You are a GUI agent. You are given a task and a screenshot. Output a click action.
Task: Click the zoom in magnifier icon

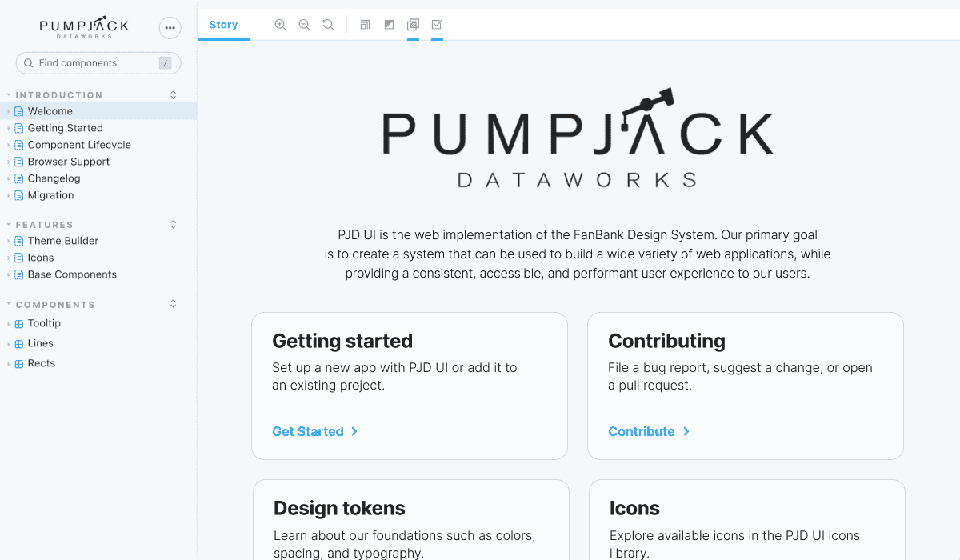pyautogui.click(x=280, y=25)
